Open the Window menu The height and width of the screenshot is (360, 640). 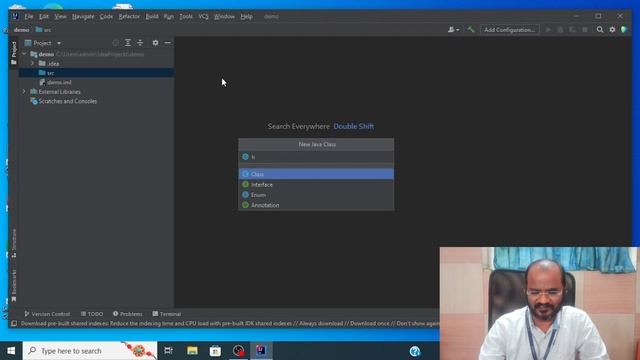[224, 17]
